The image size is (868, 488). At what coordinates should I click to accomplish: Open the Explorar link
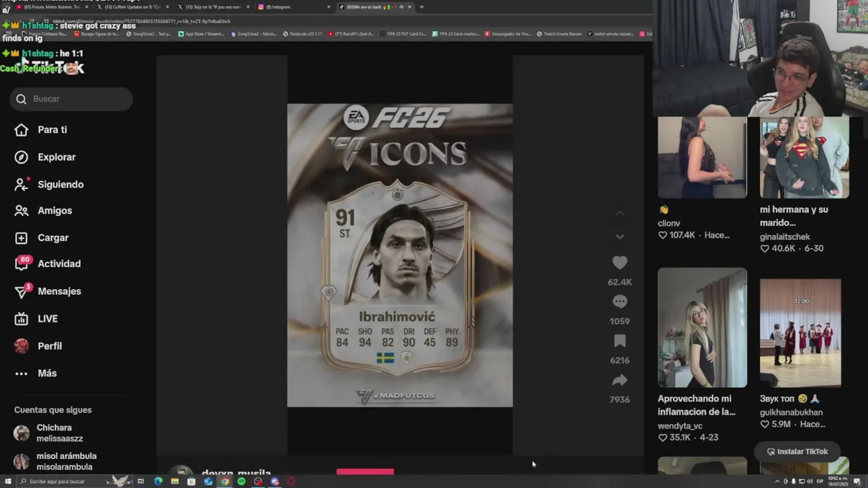pyautogui.click(x=56, y=157)
